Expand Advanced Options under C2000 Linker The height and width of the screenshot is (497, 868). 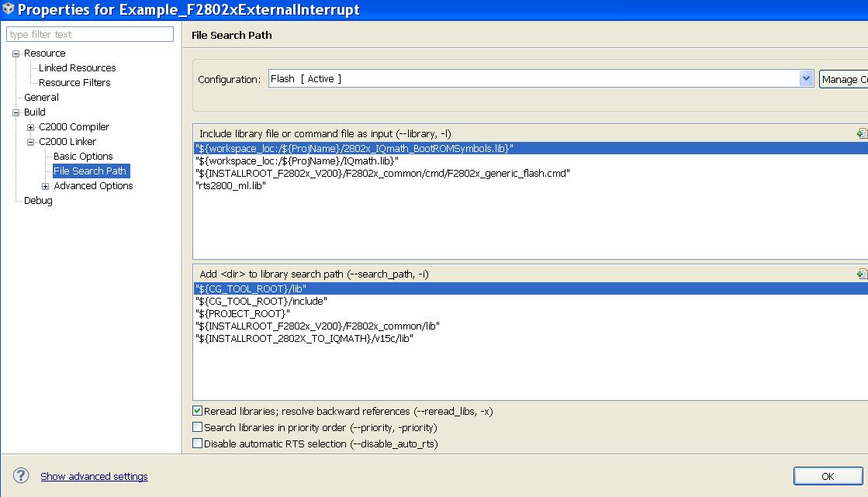pyautogui.click(x=45, y=185)
